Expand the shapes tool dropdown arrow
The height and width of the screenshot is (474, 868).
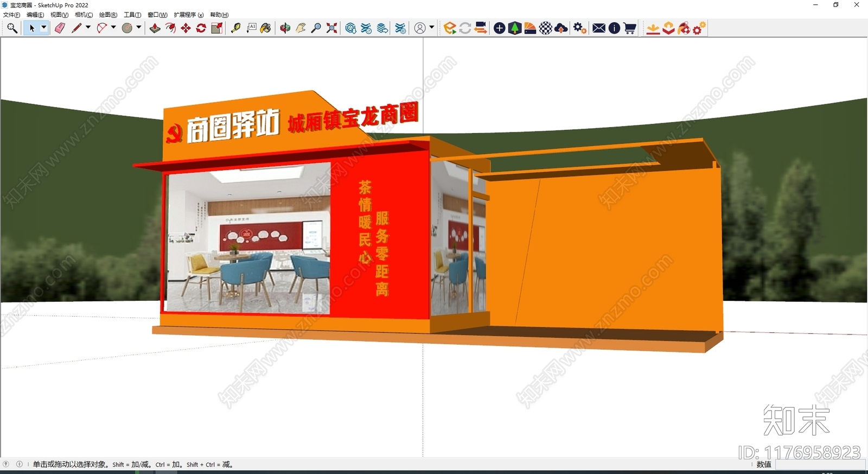tap(139, 28)
